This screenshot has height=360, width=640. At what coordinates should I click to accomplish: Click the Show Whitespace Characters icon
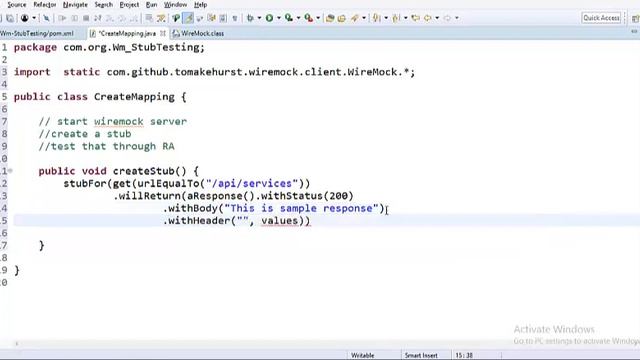(223, 18)
